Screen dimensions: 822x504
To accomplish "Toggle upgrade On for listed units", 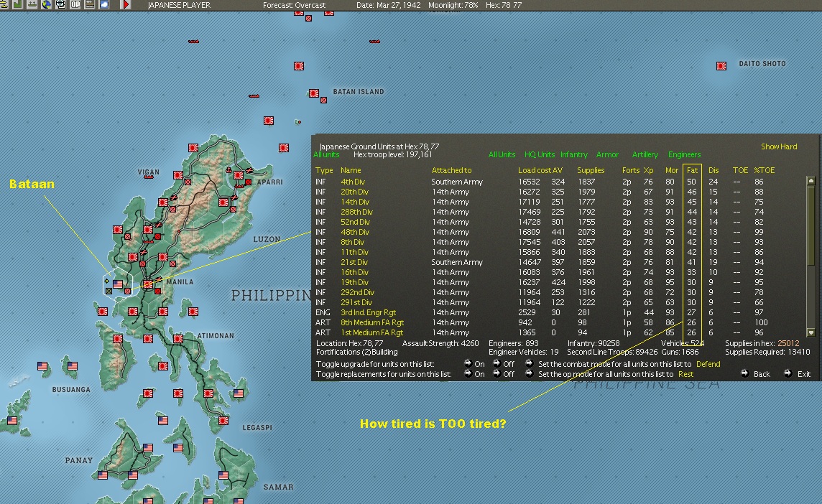I will 468,364.
